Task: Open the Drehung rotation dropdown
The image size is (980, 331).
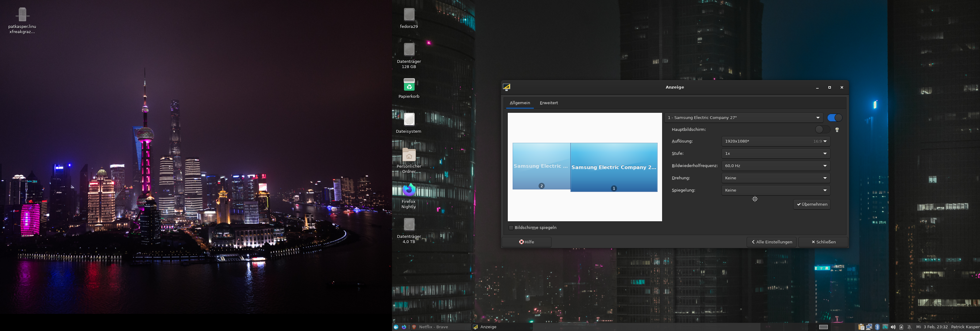Action: pyautogui.click(x=775, y=178)
